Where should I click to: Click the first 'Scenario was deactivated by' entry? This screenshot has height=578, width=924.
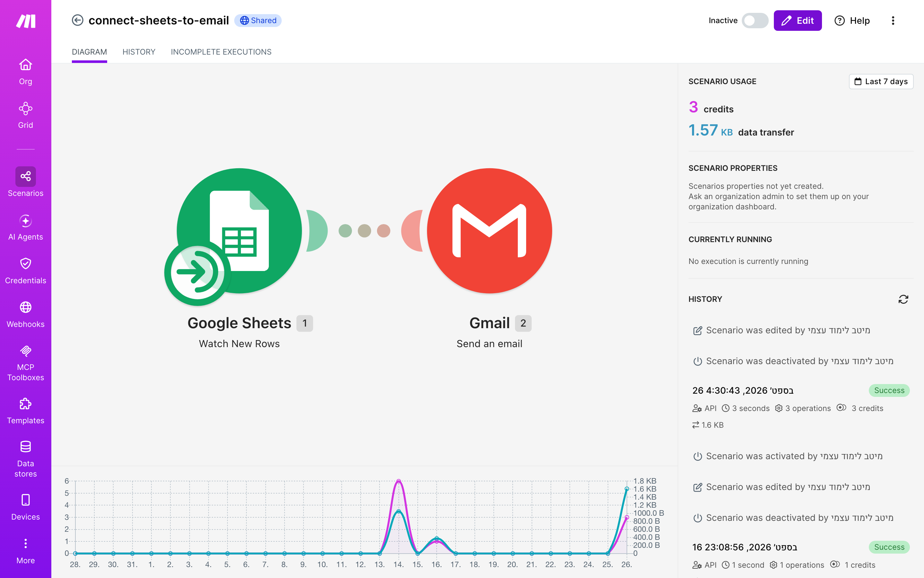coord(793,361)
